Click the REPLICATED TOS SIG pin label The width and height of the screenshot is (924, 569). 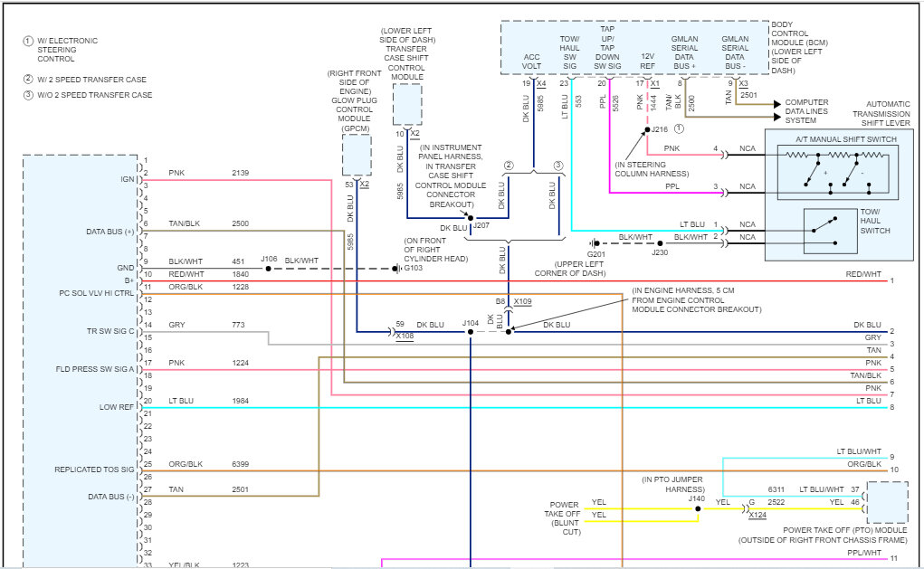94,469
